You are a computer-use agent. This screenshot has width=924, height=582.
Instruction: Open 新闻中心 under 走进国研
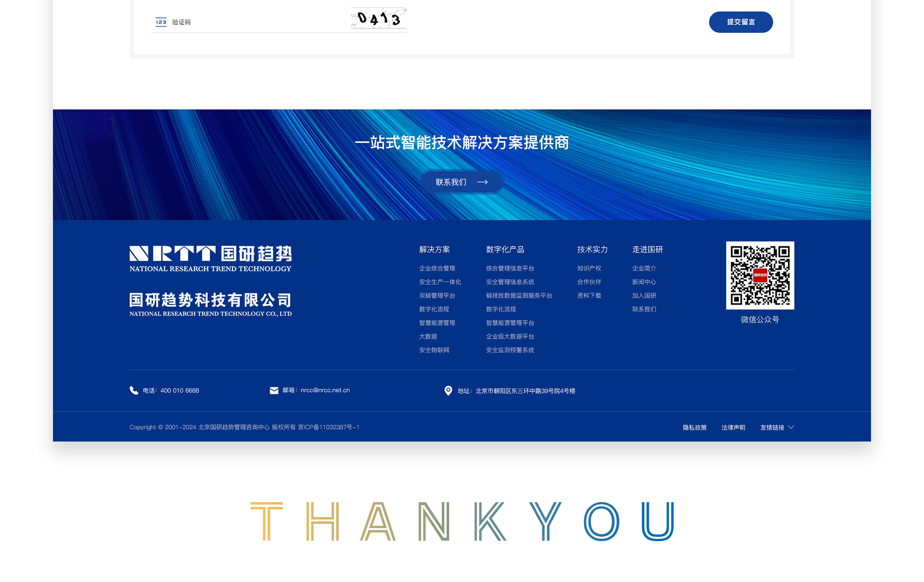pyautogui.click(x=644, y=282)
